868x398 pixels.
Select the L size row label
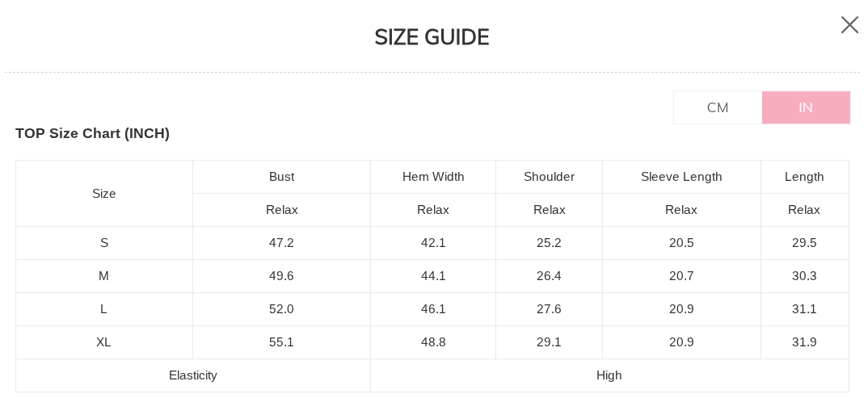(x=104, y=309)
